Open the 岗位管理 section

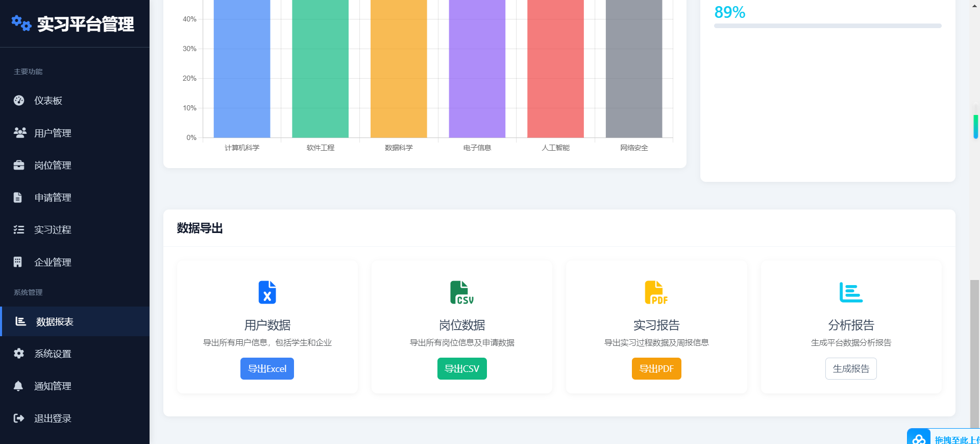coord(75,165)
